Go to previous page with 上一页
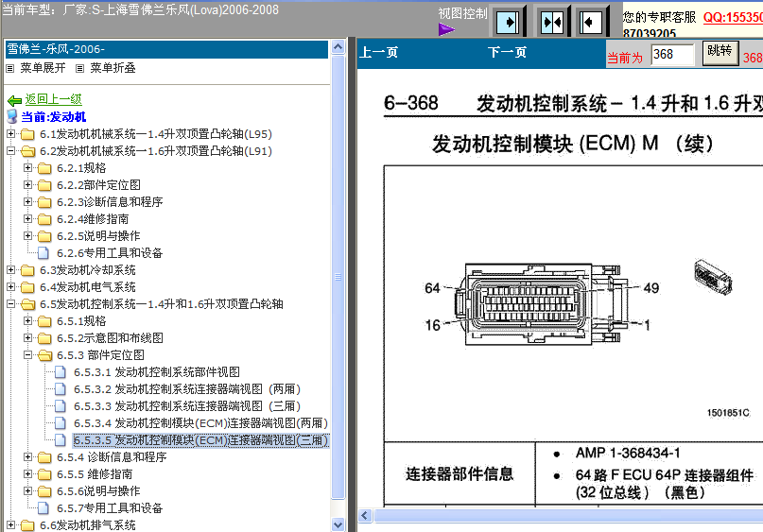Screen dimensions: 763x532 pyautogui.click(x=378, y=52)
